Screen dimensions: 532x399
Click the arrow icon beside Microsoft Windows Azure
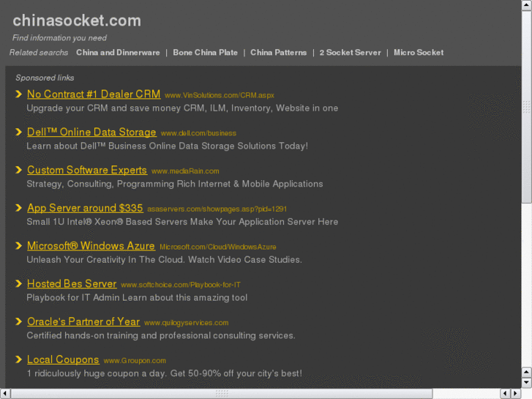pos(19,245)
